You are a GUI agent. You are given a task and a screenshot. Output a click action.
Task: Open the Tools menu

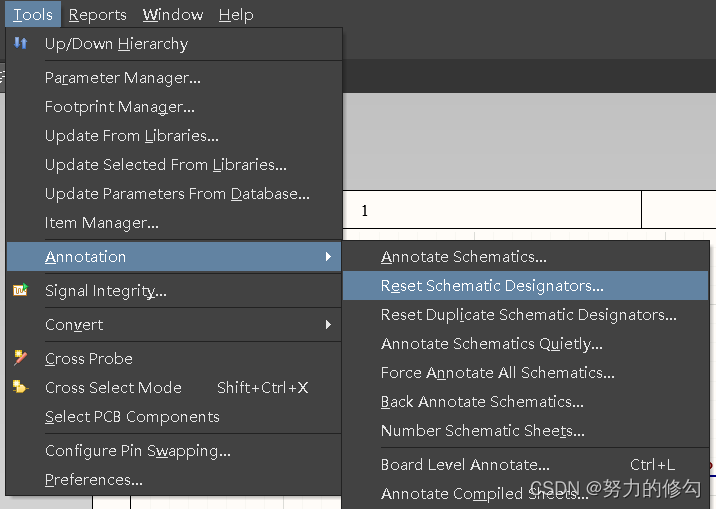pos(33,15)
